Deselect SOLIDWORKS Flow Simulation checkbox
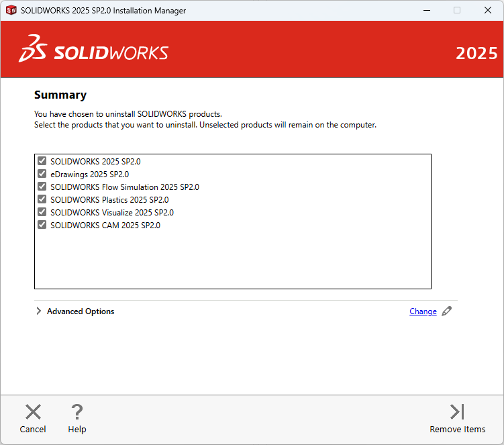504x445 pixels. (42, 187)
